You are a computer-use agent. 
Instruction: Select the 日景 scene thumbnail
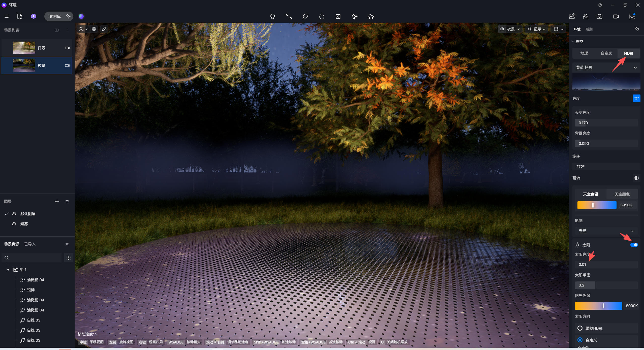click(x=24, y=48)
